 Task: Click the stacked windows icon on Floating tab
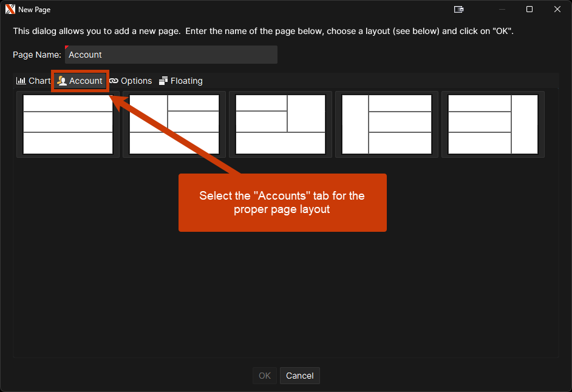pos(163,81)
